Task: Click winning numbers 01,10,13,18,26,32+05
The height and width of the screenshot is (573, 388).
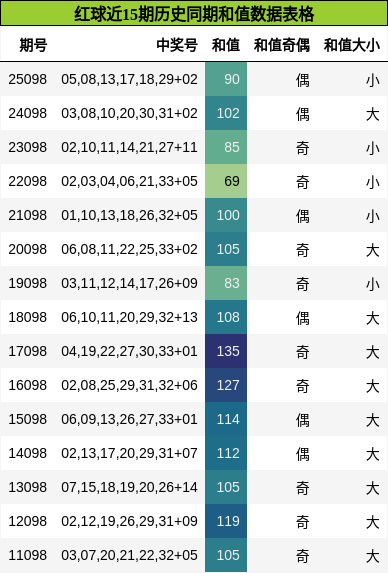Action: pos(129,215)
